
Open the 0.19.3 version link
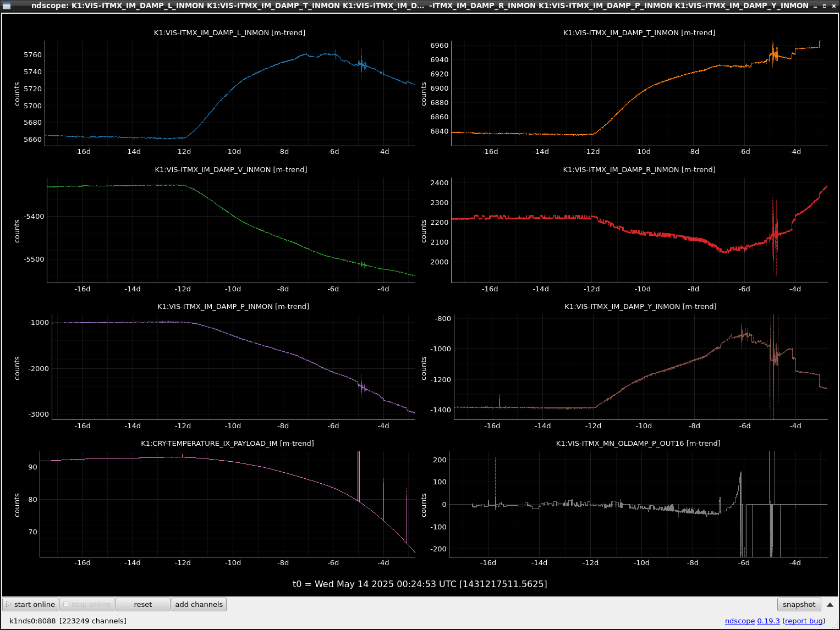[768, 621]
